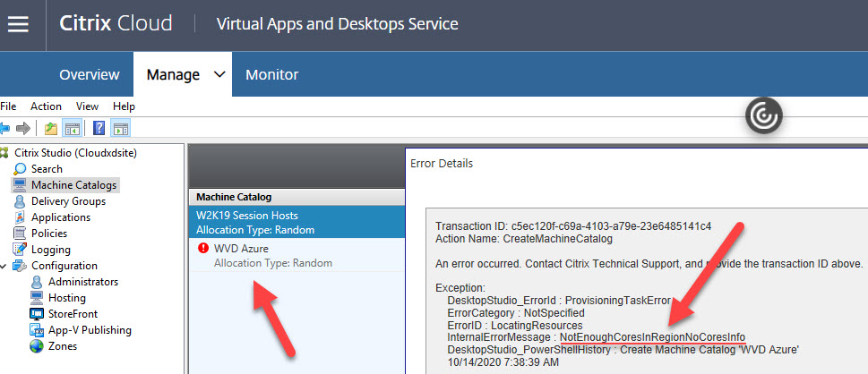The width and height of the screenshot is (868, 374).
Task: Collapse the Configuration node arrow
Action: point(4,266)
